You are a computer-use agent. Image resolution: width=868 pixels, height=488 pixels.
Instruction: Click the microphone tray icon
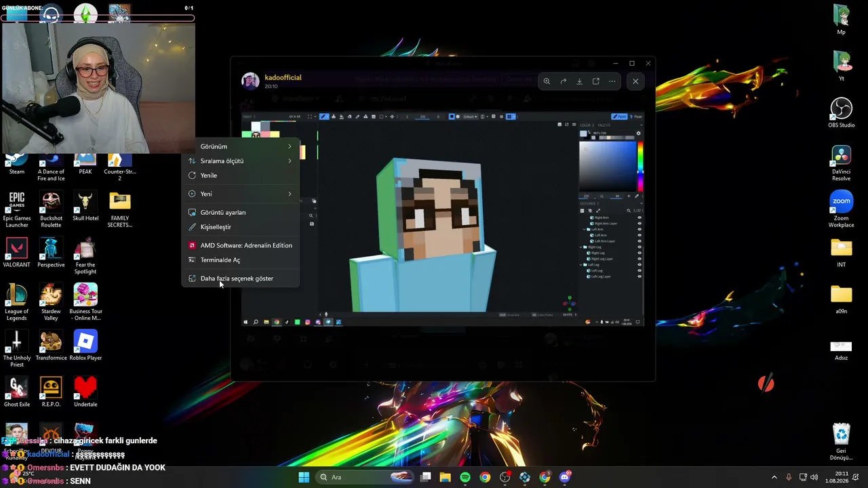click(789, 477)
